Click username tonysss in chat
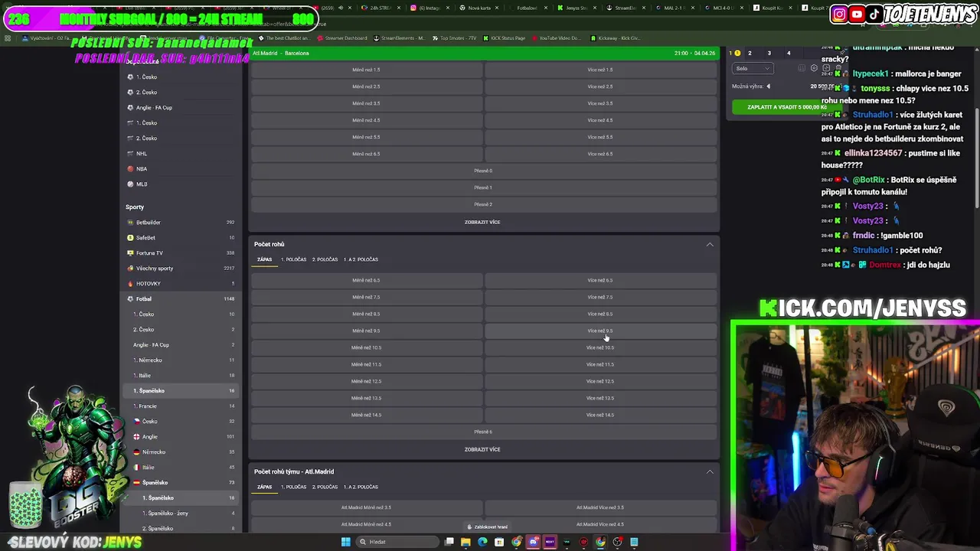 coord(875,89)
